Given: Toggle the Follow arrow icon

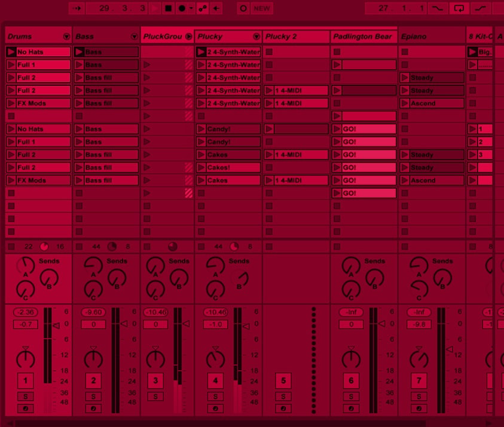Looking at the screenshot, I should [77, 8].
